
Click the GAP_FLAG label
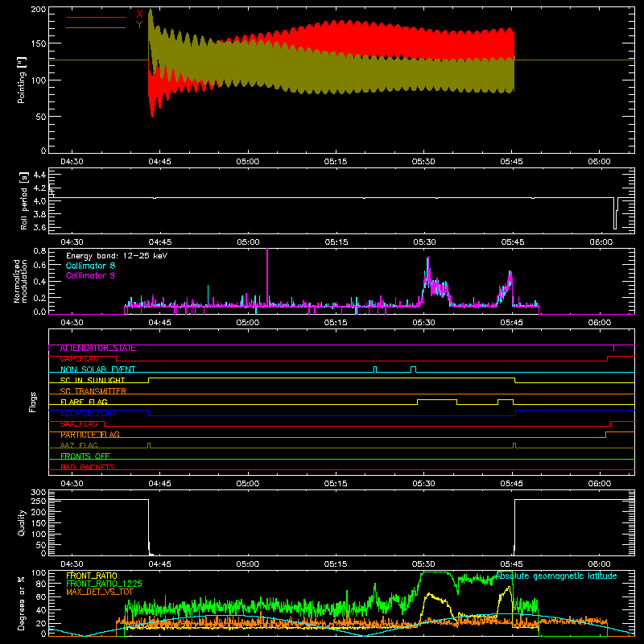79,359
